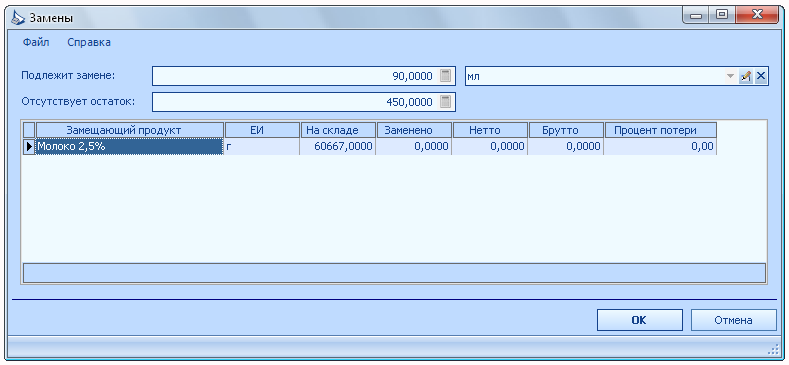Select the row indicator arrow for Молоко 2,5%
789x365 pixels.
coord(29,147)
